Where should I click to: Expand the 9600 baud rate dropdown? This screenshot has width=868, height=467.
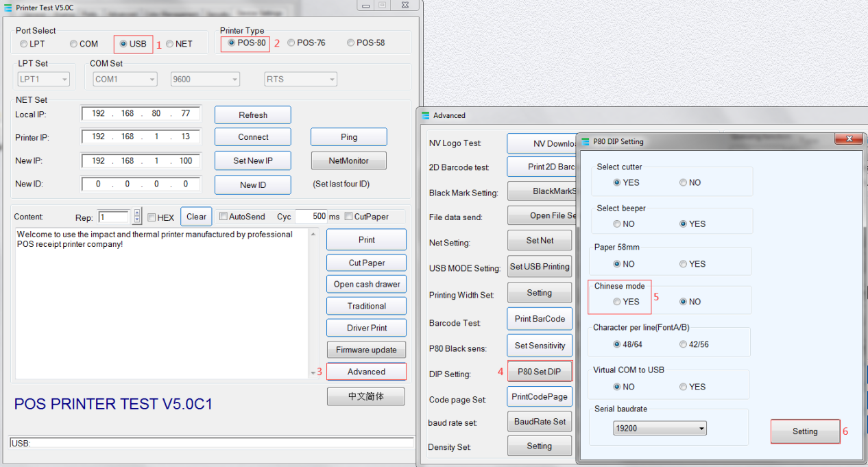pos(234,79)
